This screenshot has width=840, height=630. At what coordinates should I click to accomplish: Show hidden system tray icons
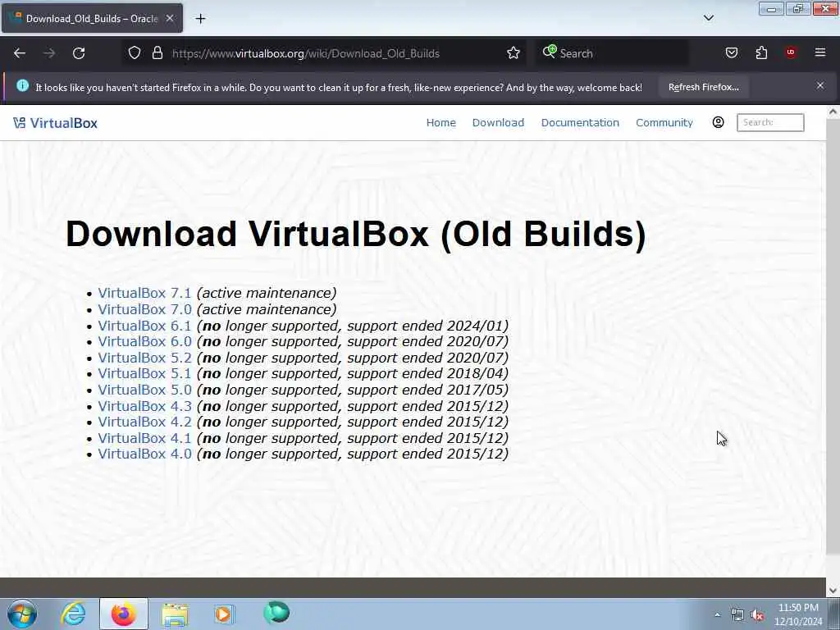[x=717, y=614]
